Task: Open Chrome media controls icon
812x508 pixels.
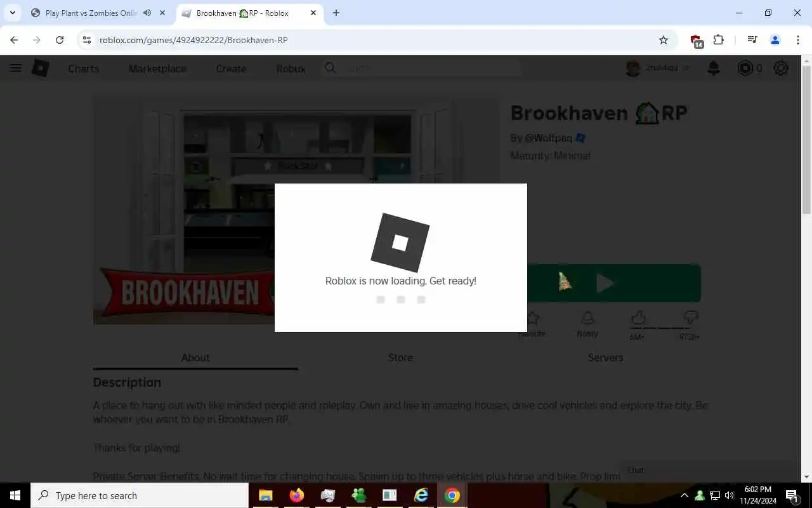Action: pos(752,40)
